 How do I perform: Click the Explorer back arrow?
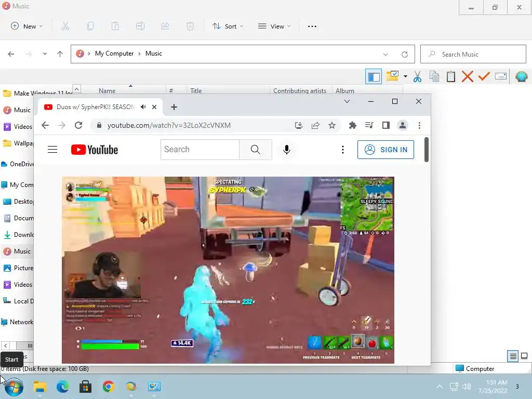coord(11,54)
